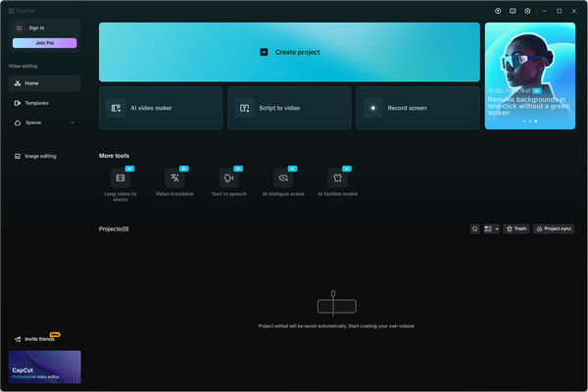This screenshot has height=392, width=588.
Task: Minimize the CapCut window
Action: pyautogui.click(x=545, y=11)
